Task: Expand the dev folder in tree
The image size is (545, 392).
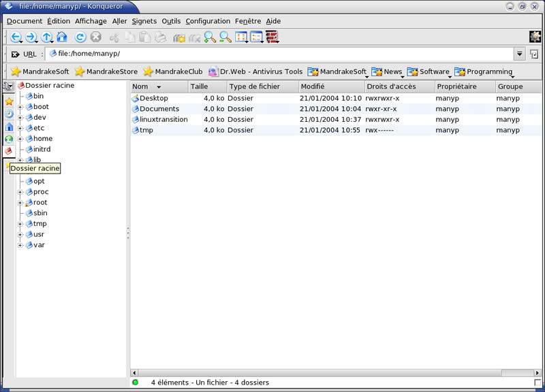Action: point(20,118)
